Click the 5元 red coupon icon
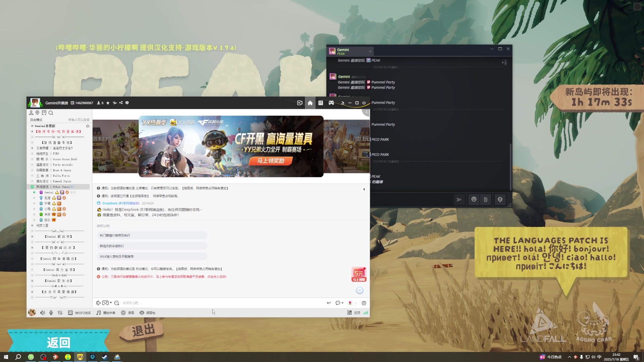Image resolution: width=644 pixels, height=362 pixels. [x=359, y=275]
